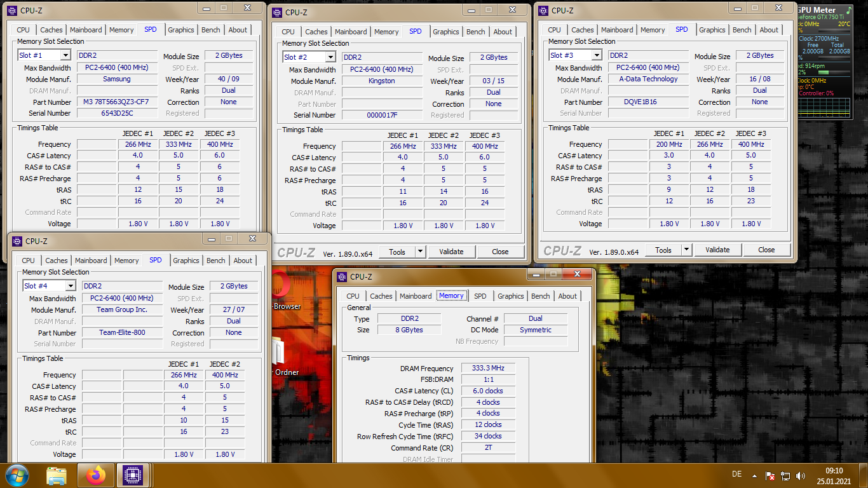Open Caches tab in Slot #2 window
The image size is (868, 488).
tap(316, 32)
